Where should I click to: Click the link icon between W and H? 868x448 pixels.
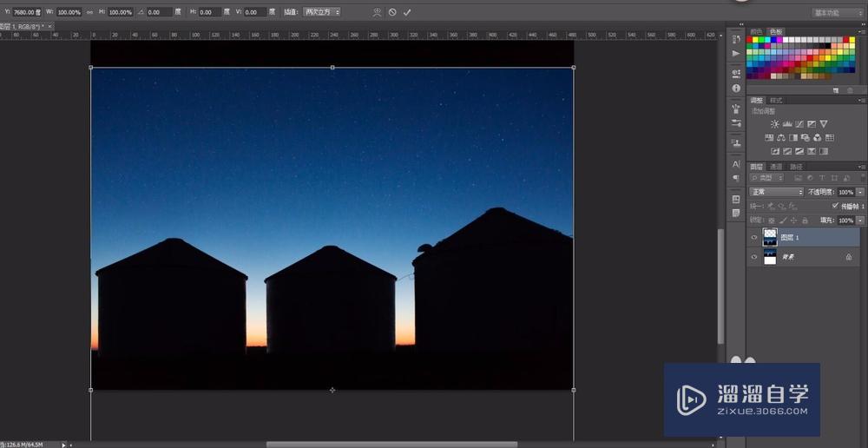click(90, 12)
